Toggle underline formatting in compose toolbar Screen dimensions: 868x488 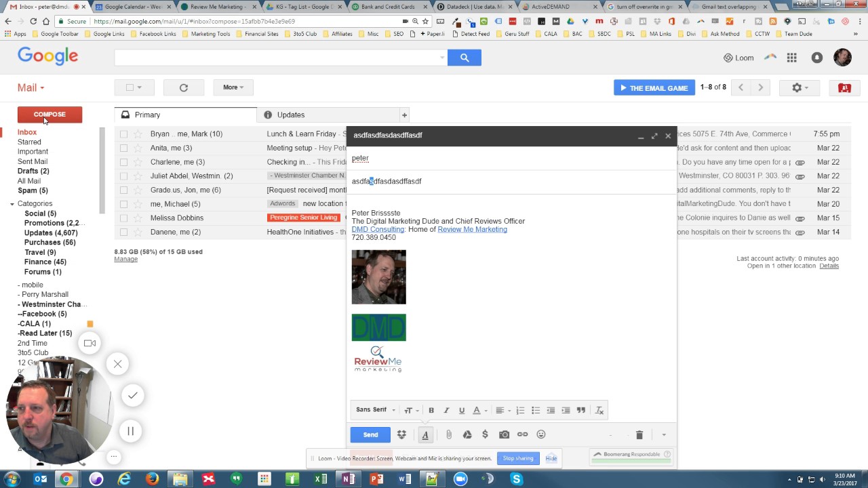tap(462, 410)
